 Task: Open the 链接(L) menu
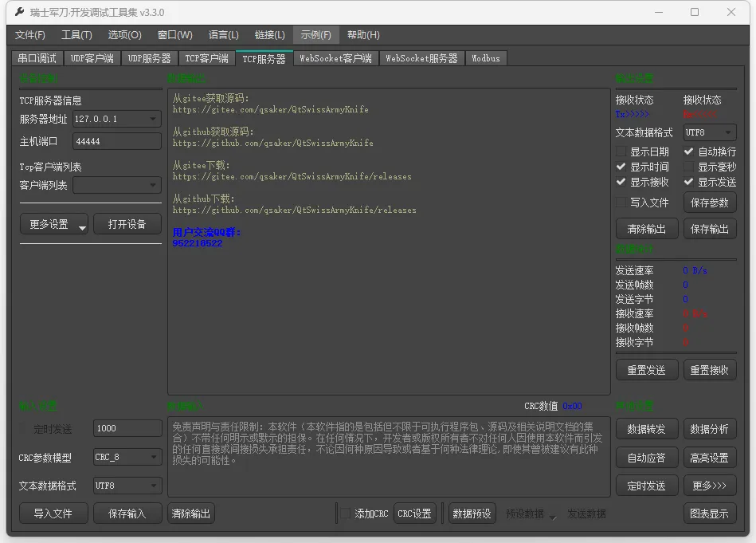pyautogui.click(x=270, y=35)
